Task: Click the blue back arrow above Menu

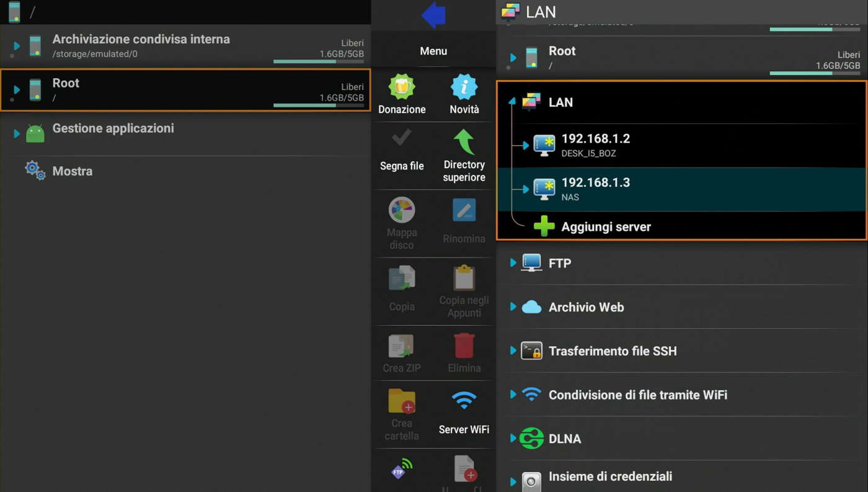Action: pyautogui.click(x=433, y=15)
